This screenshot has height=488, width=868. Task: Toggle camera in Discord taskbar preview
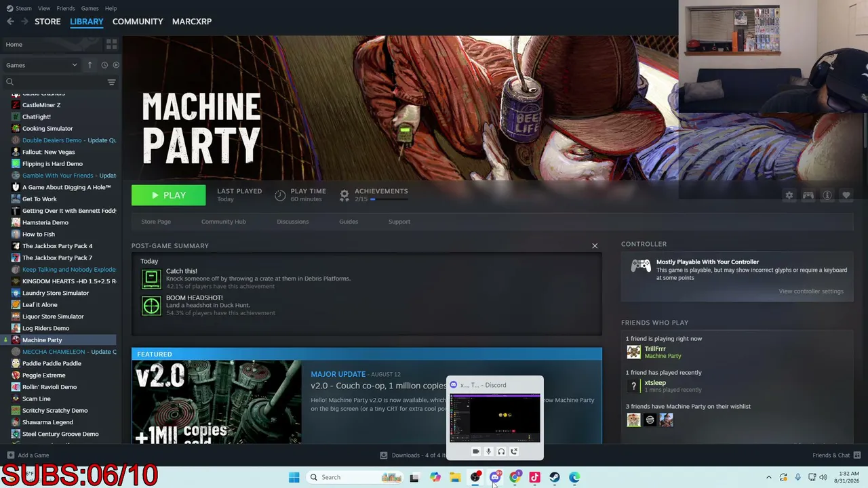coord(476,451)
